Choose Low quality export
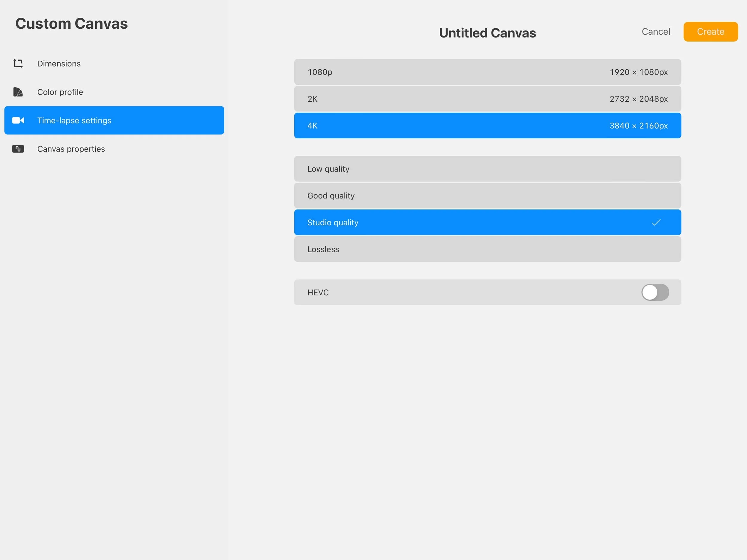The image size is (747, 560). (x=487, y=169)
